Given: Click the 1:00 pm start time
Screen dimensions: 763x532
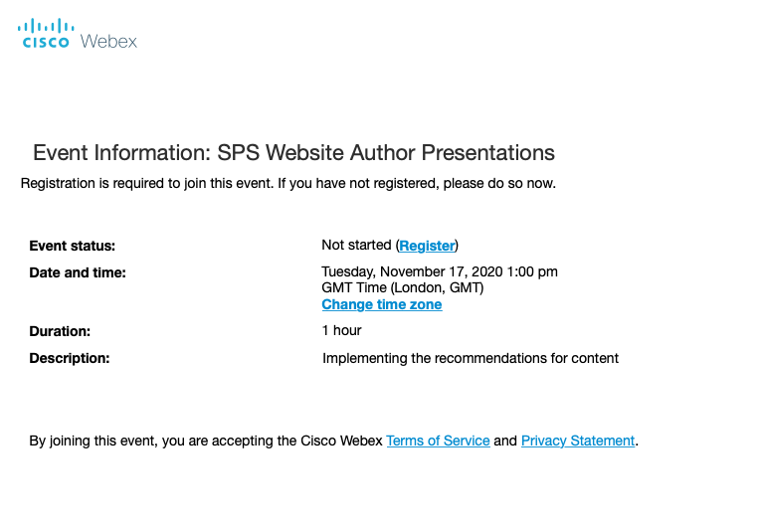Looking at the screenshot, I should [532, 271].
